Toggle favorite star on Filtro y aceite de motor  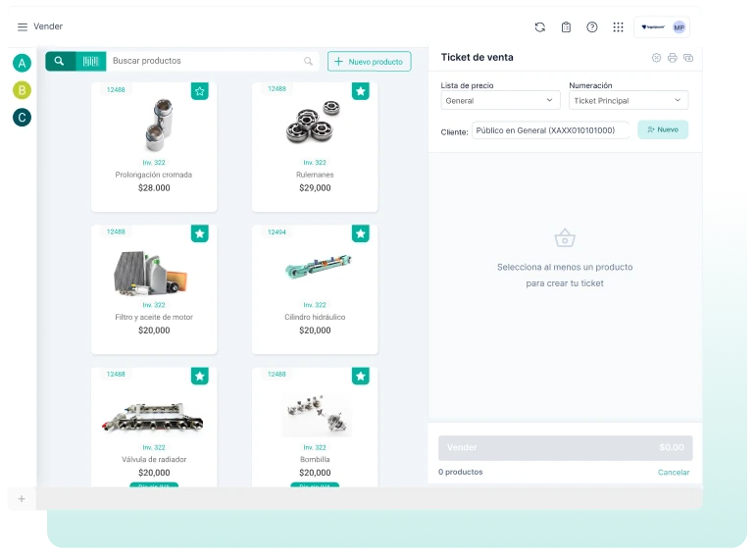tap(200, 234)
